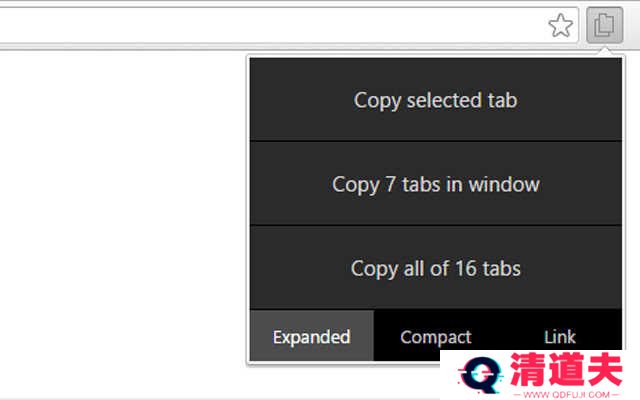Image resolution: width=640 pixels, height=400 pixels.
Task: Copy only the currently selected tab
Action: (x=436, y=100)
